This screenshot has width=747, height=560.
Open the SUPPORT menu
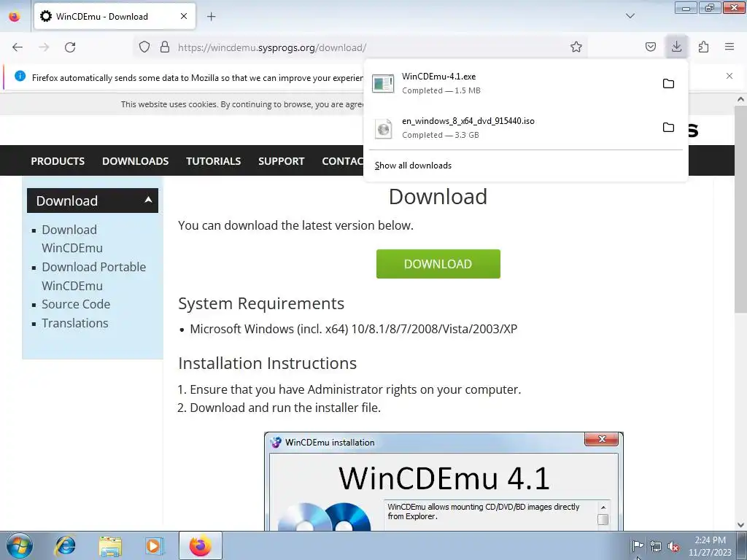(281, 161)
